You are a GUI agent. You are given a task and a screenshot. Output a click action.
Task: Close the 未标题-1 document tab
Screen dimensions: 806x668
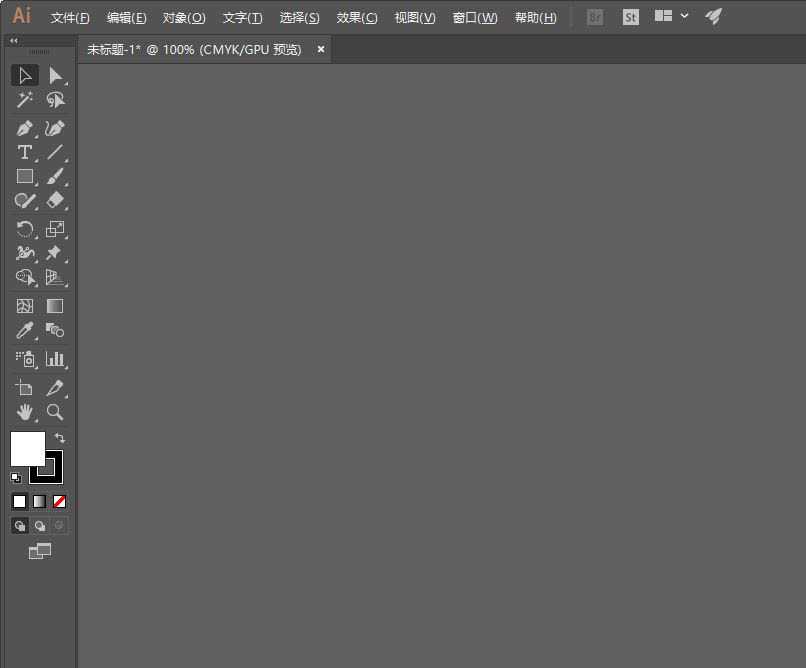click(x=321, y=49)
